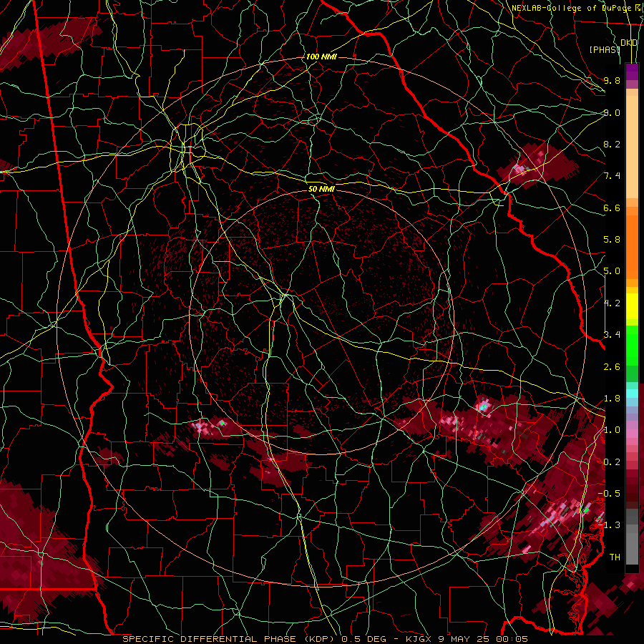Click the 50 NMI range ring label

[321, 189]
